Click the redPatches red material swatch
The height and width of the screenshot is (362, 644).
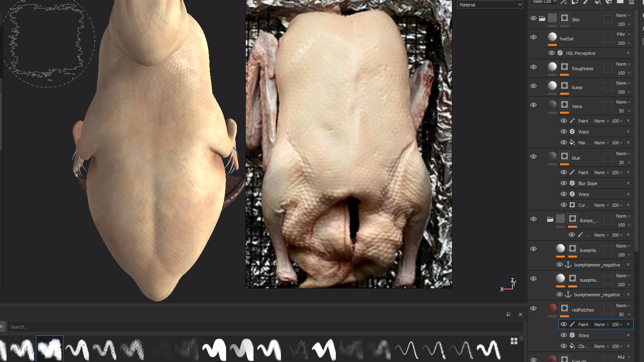click(552, 308)
